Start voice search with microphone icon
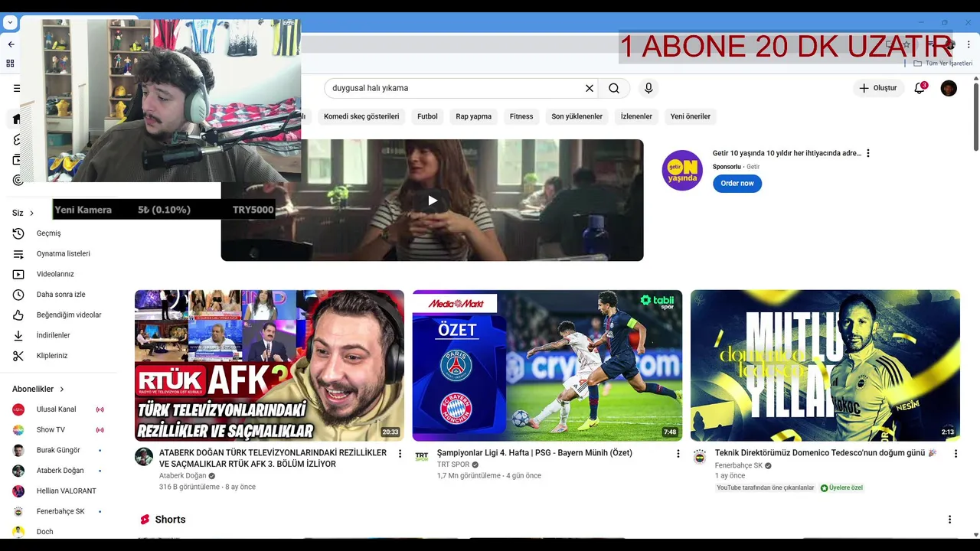980x551 pixels. click(x=648, y=88)
